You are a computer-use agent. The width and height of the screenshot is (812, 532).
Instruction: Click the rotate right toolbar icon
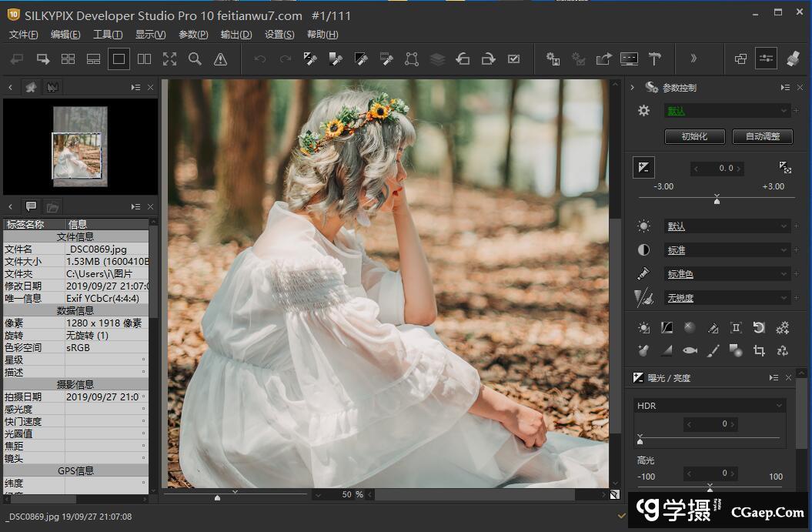point(488,59)
